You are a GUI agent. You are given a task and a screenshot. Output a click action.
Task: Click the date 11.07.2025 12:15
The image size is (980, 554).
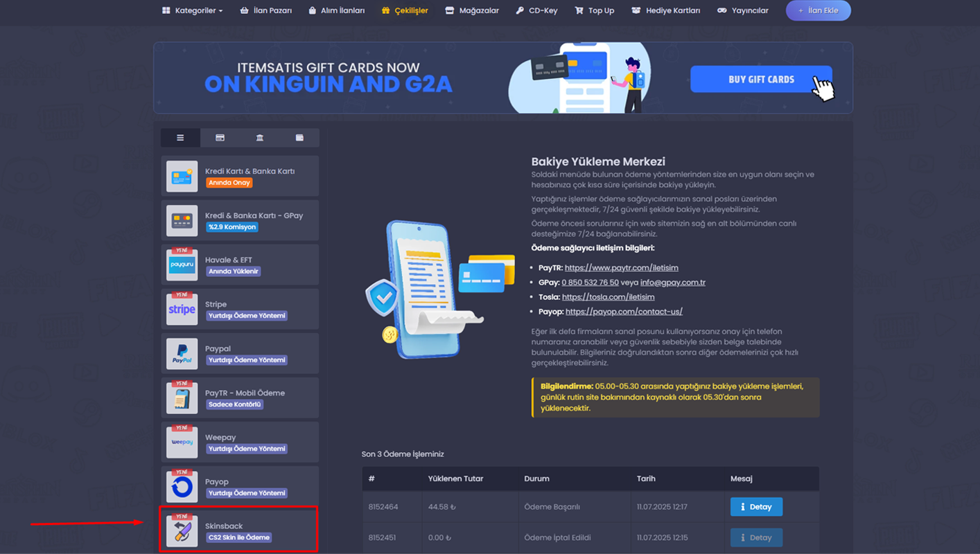click(662, 537)
